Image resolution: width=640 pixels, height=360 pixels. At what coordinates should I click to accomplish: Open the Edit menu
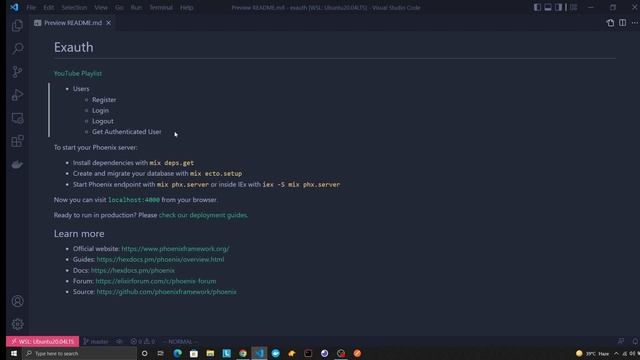pyautogui.click(x=49, y=7)
